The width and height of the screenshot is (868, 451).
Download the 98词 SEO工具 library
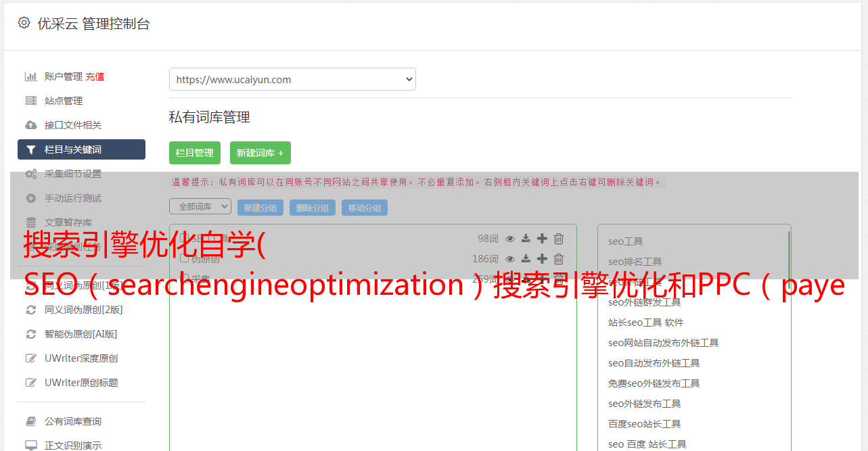[526, 239]
